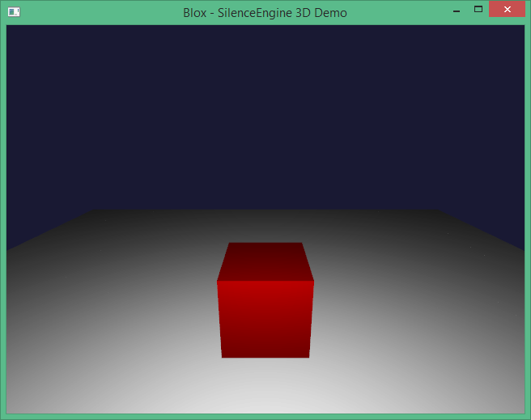Maximize the Blox window
Screen dimensions: 531x420
coord(478,10)
